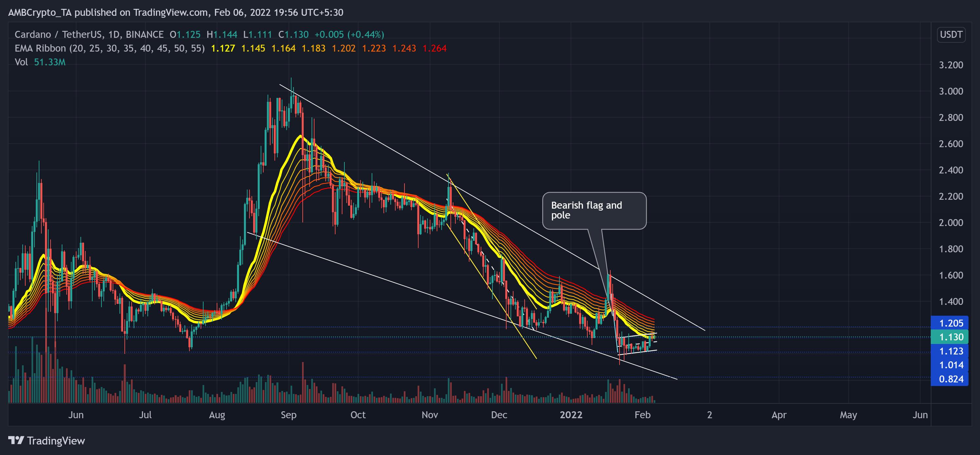Click the Aug label on time axis
Viewport: 980px width, 455px height.
[x=217, y=415]
